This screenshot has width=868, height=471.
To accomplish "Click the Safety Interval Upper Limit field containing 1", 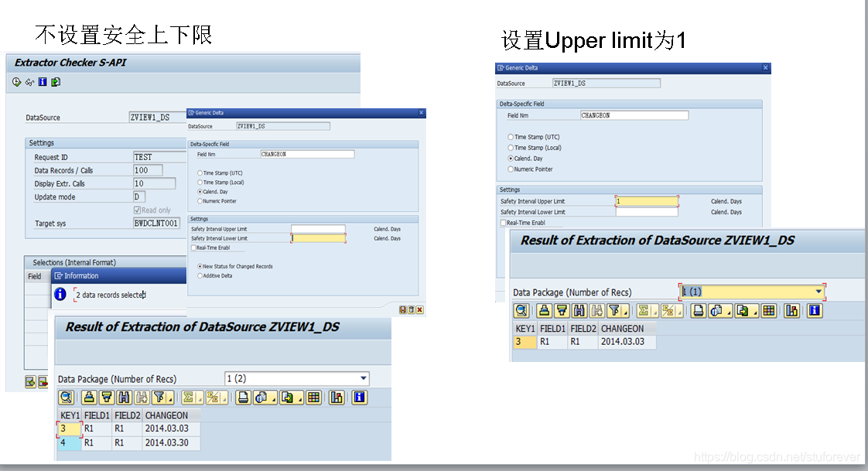I will click(x=647, y=201).
